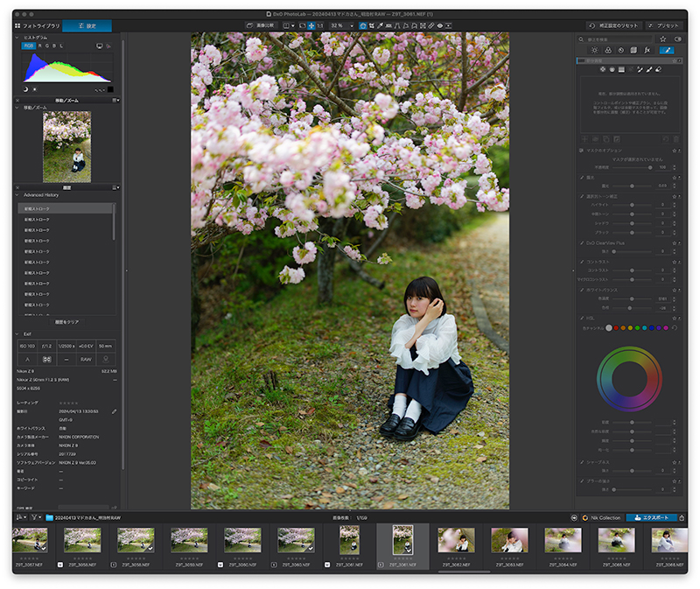This screenshot has height=589, width=700.
Task: Collapse the ヒストグラム histogram panel
Action: pyautogui.click(x=17, y=38)
